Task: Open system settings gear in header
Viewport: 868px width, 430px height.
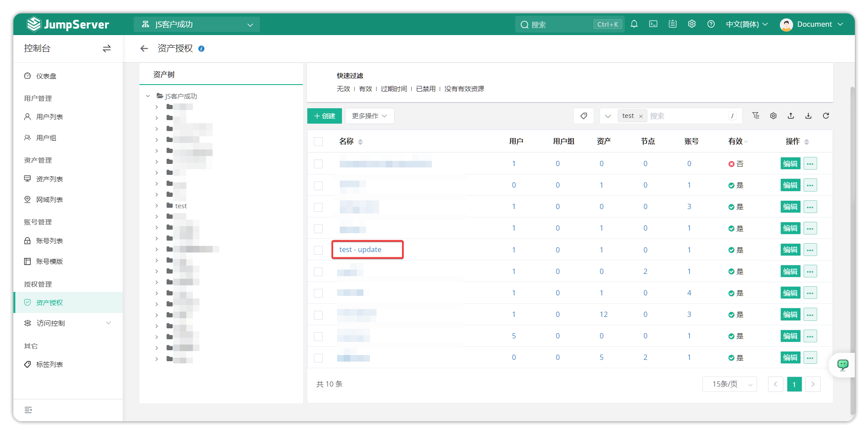Action: (692, 24)
